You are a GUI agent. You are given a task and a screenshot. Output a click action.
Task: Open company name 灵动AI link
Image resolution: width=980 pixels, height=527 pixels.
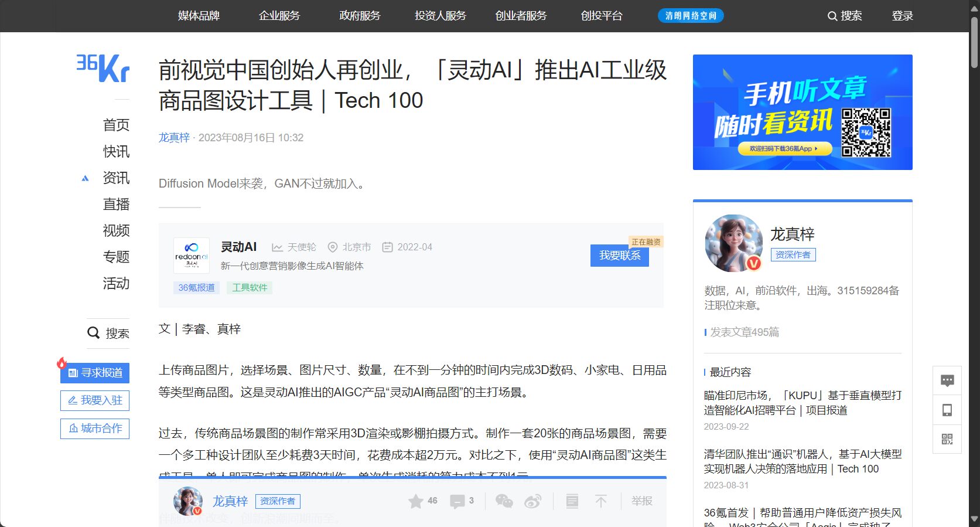[238, 247]
